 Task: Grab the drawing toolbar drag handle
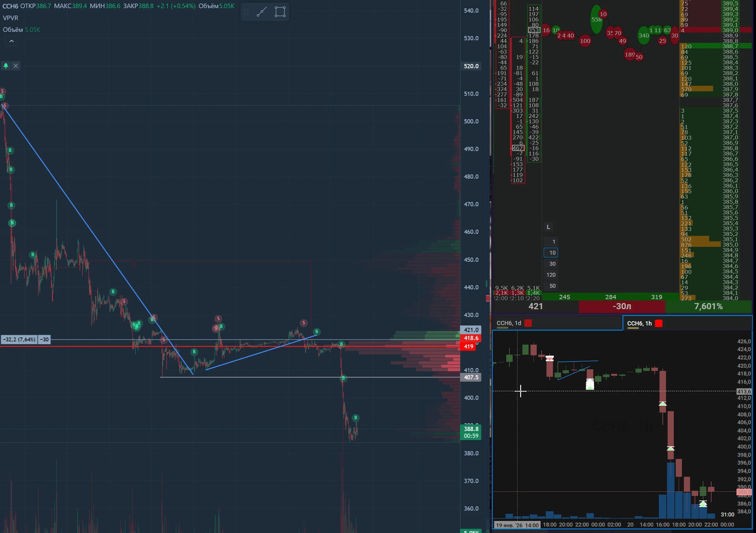coord(246,12)
